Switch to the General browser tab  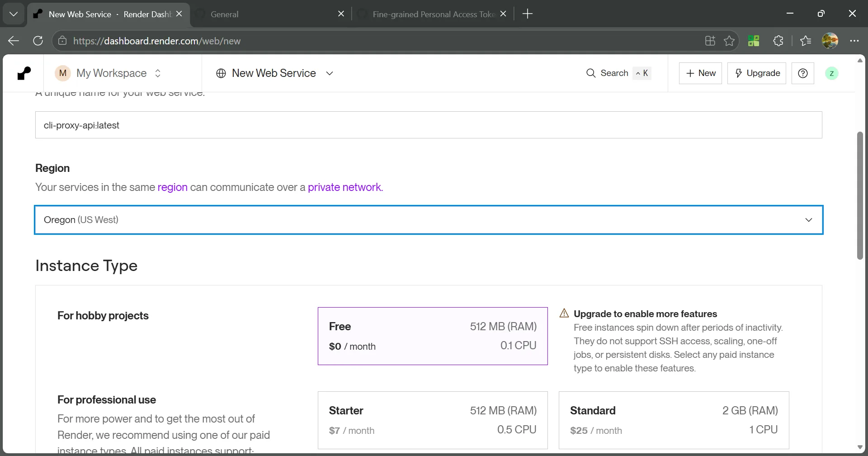tap(269, 14)
